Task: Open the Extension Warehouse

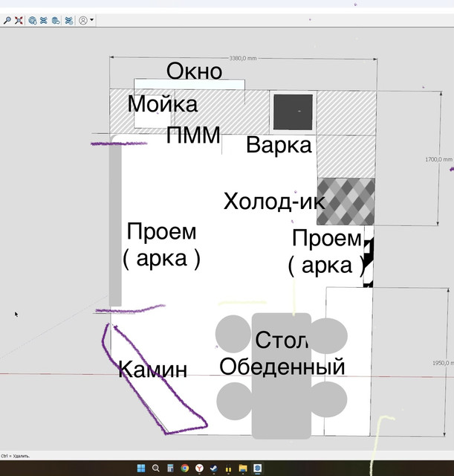Action: point(44,20)
